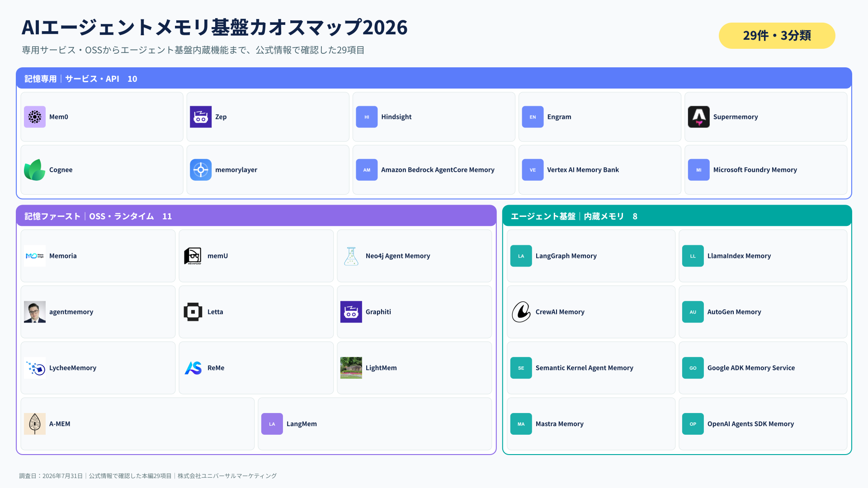Click the Supermemory logo icon

[698, 117]
